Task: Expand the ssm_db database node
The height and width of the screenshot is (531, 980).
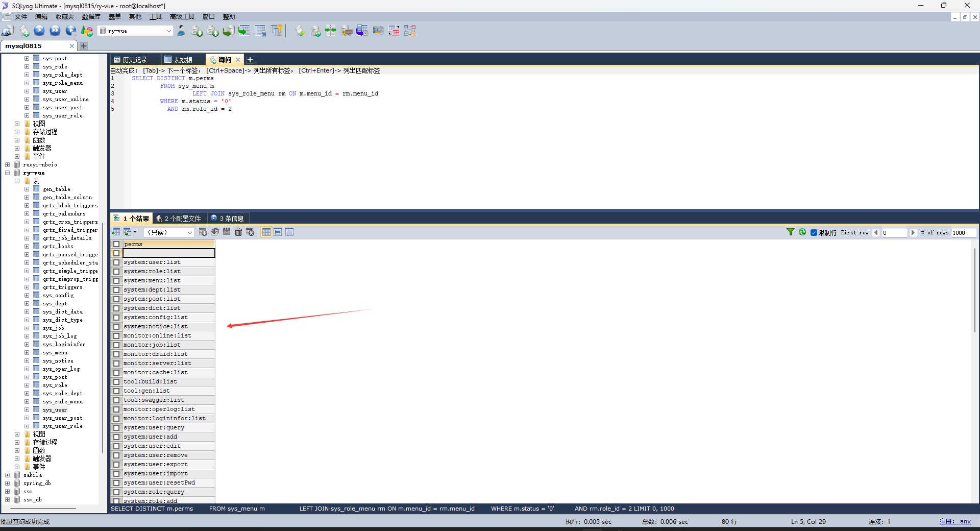Action: [7, 500]
